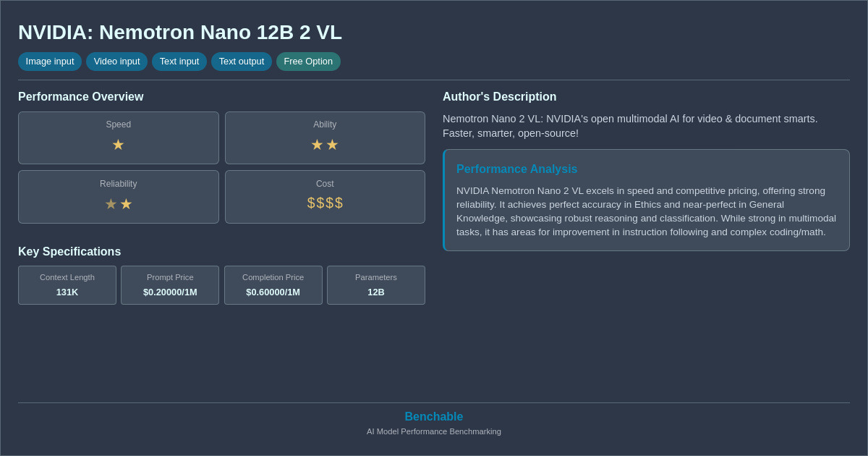
Task: Toggle the Text input capability pill
Action: pos(179,62)
